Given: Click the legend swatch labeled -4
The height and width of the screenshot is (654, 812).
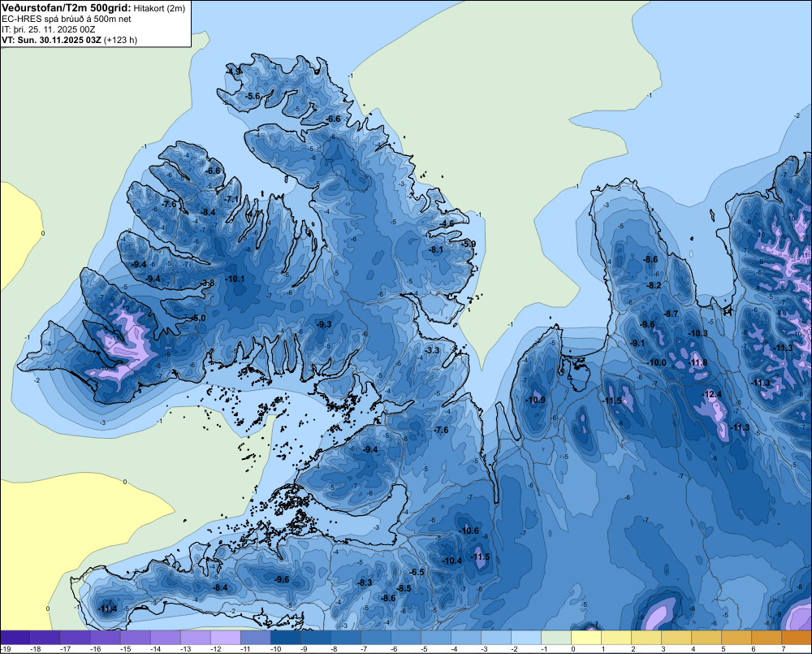Looking at the screenshot, I should click(x=466, y=638).
